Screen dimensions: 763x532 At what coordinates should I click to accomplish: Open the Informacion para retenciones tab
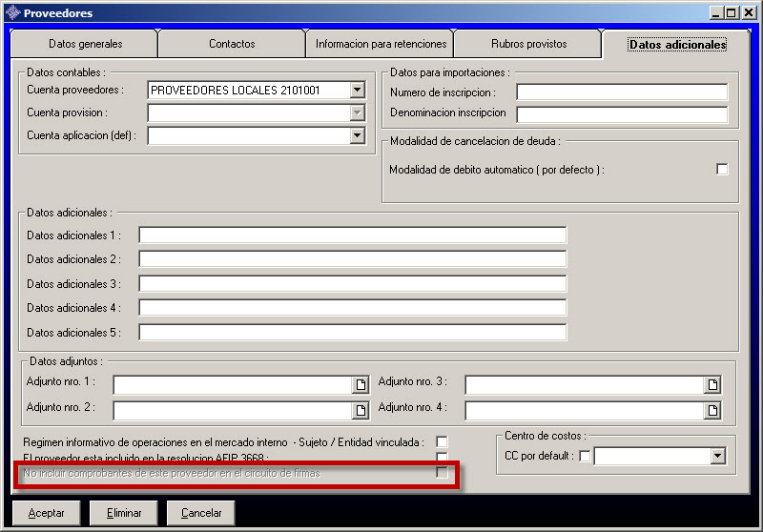(x=381, y=44)
